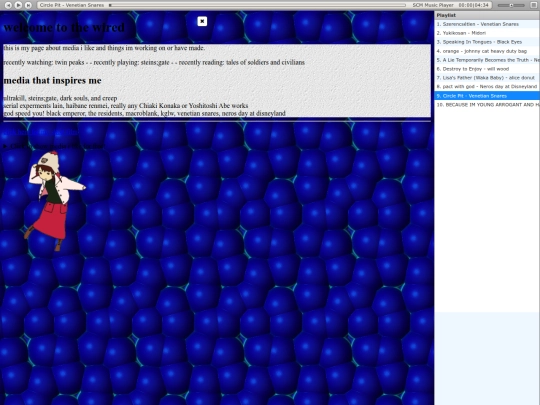Click the now-playing title Circle Pit - Venetian Snares
This screenshot has height=405, width=540.
(x=72, y=5)
